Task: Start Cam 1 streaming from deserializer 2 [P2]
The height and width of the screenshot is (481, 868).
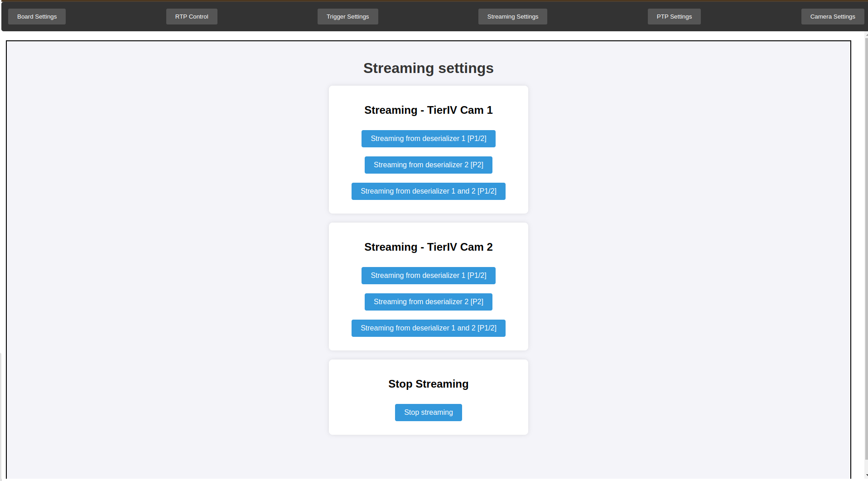Action: (x=429, y=165)
